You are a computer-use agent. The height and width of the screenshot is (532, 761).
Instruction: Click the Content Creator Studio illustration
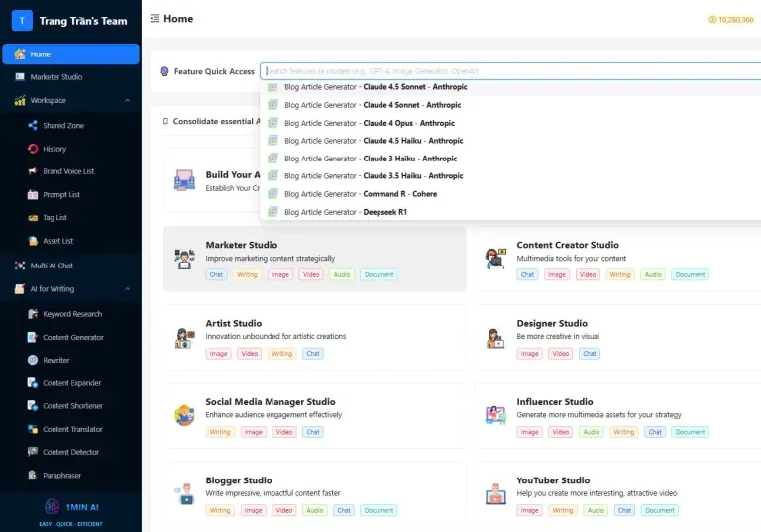(x=495, y=259)
